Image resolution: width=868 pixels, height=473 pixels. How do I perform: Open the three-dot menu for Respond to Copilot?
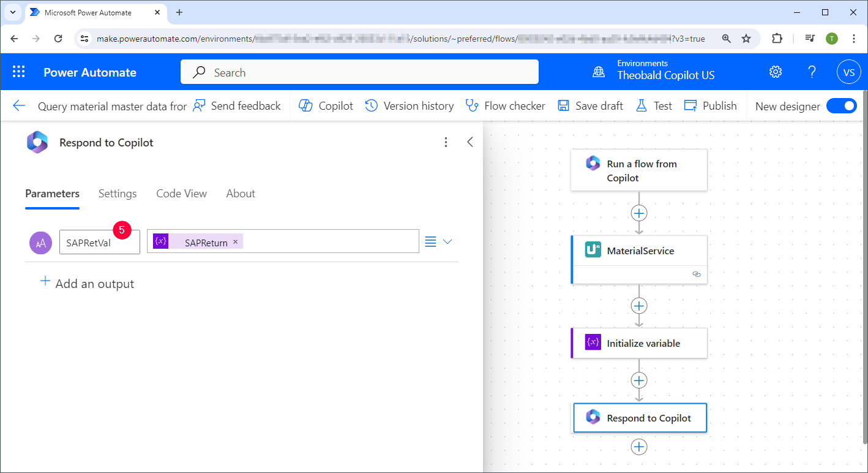446,142
